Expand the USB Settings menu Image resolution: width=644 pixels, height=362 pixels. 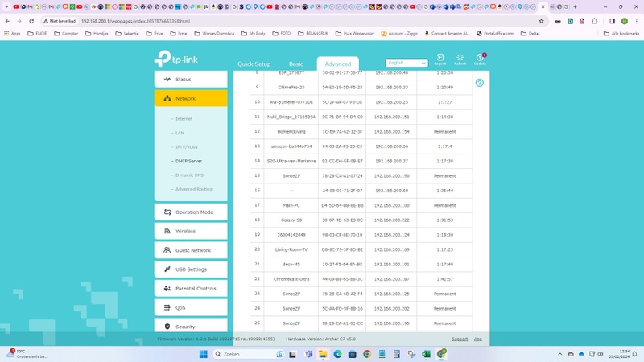pos(191,269)
